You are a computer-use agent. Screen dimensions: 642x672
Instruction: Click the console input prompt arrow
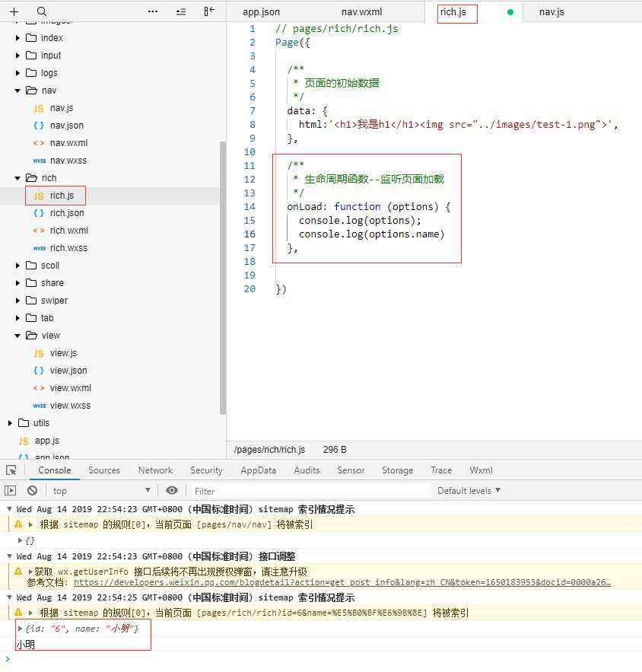[8, 659]
